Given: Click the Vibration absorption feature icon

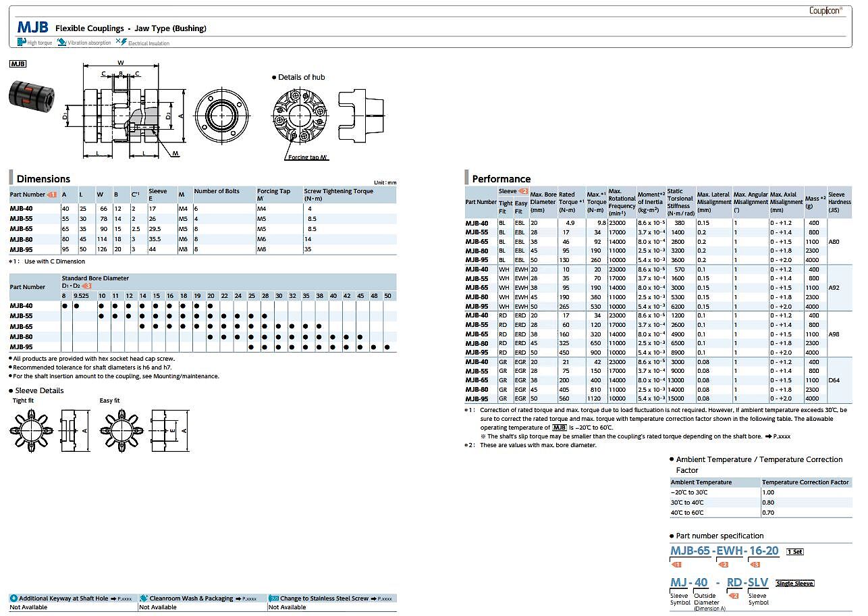Looking at the screenshot, I should coord(62,43).
